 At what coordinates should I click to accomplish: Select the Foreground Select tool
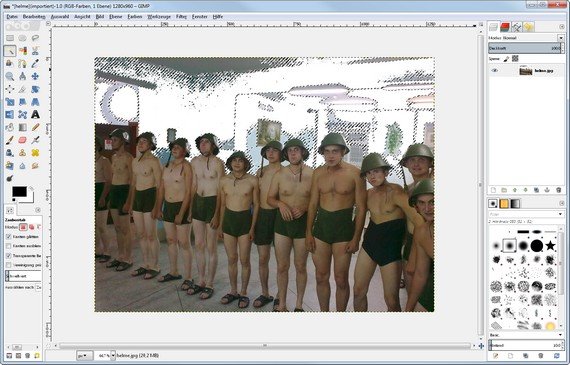click(10, 64)
